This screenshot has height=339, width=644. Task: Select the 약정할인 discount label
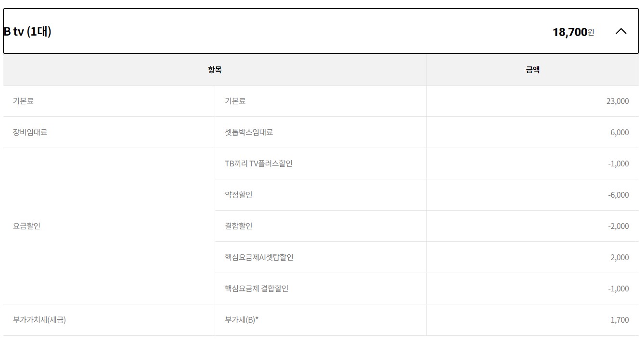(x=239, y=195)
